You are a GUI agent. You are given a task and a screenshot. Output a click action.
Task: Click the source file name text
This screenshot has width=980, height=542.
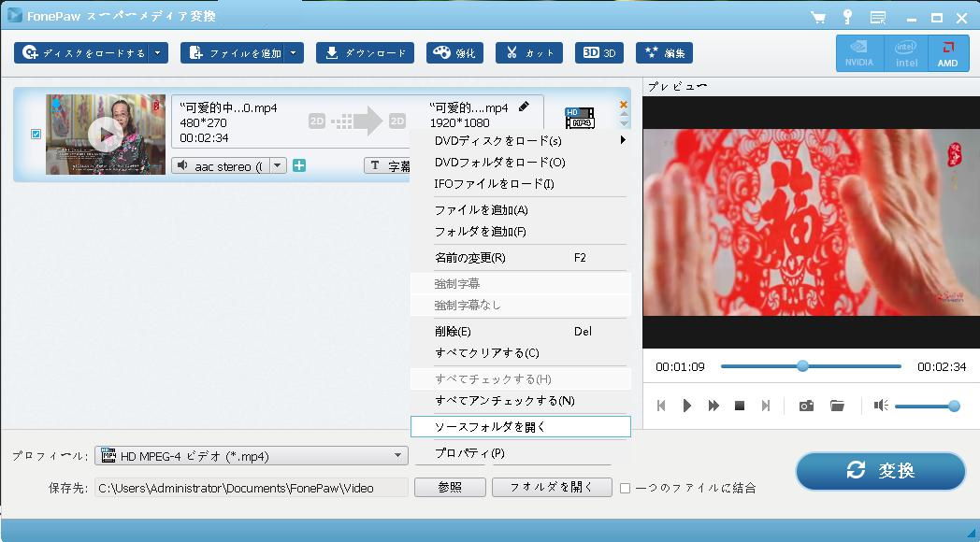(x=228, y=107)
